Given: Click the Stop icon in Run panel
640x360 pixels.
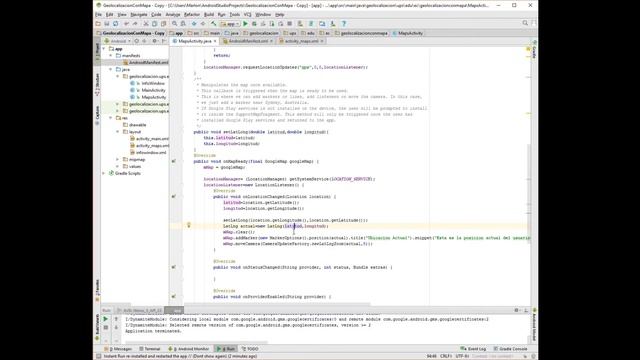Looking at the screenshot, I should (x=105, y=327).
